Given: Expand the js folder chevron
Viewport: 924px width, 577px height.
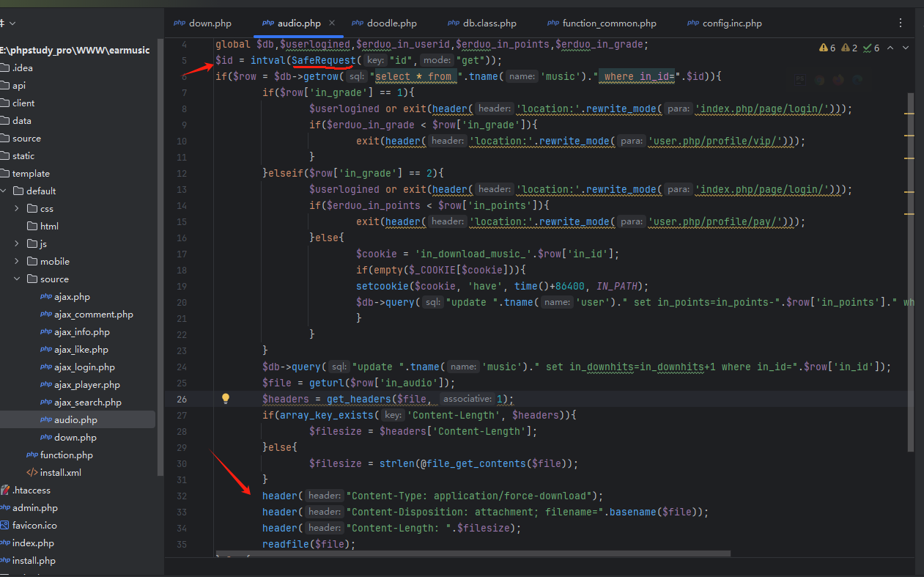Looking at the screenshot, I should pos(18,243).
